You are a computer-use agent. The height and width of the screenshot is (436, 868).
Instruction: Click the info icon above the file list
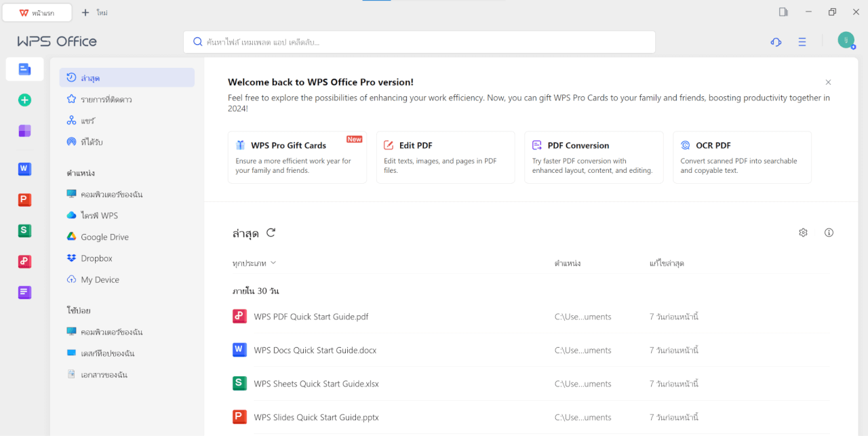(829, 233)
